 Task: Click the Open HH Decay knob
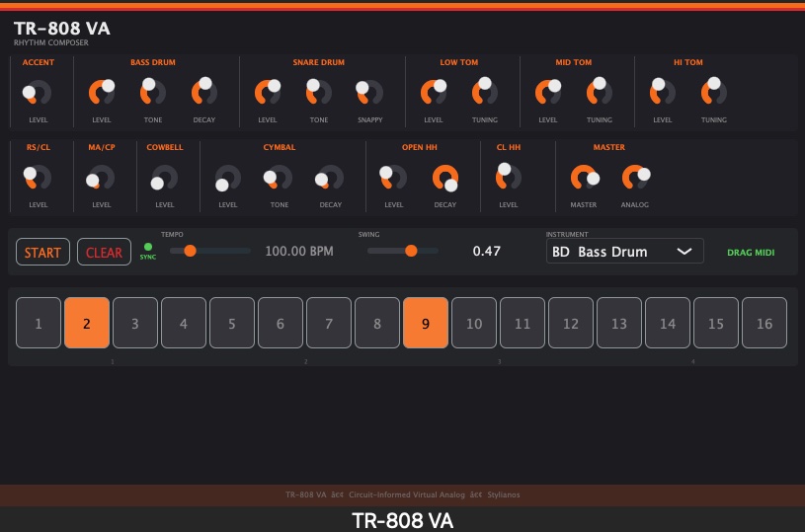pyautogui.click(x=445, y=178)
